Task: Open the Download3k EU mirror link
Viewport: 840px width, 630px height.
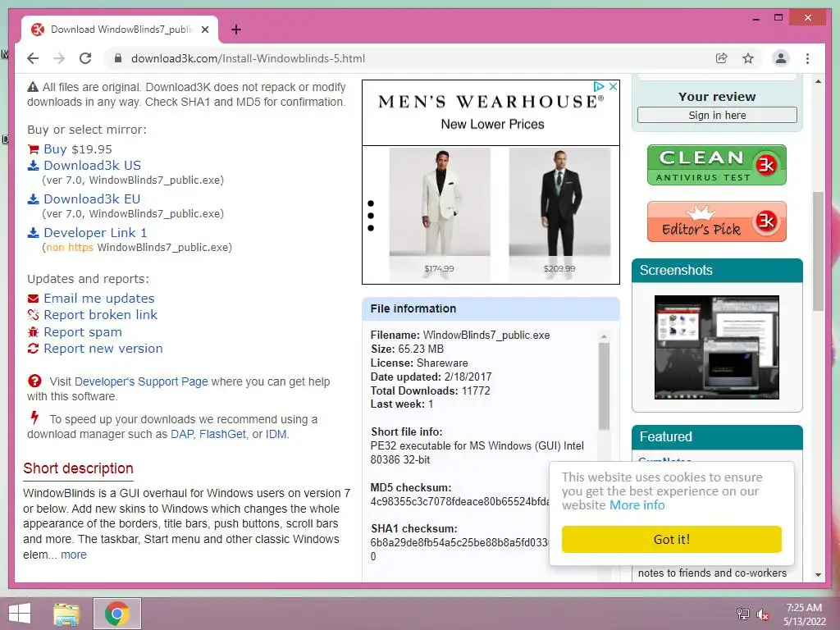Action: [x=92, y=199]
